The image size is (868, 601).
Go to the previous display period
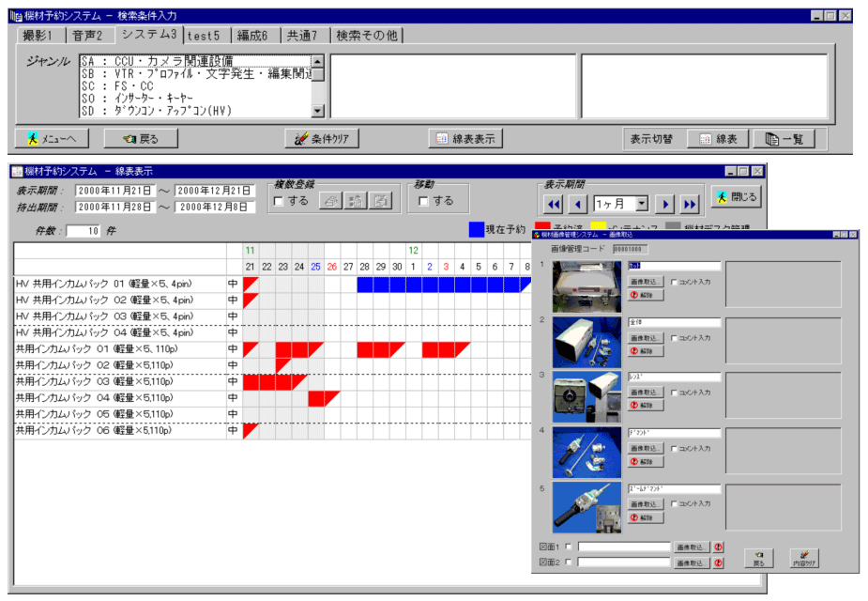[x=578, y=204]
